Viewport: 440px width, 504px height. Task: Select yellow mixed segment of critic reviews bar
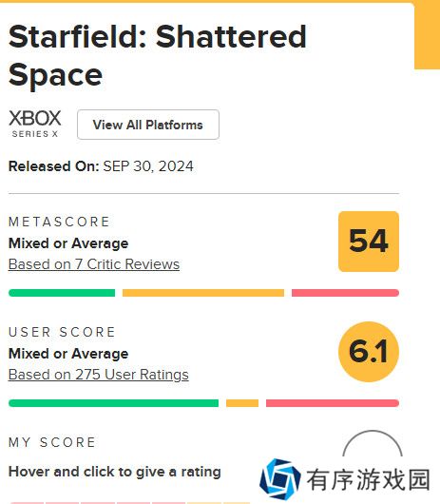click(x=203, y=293)
